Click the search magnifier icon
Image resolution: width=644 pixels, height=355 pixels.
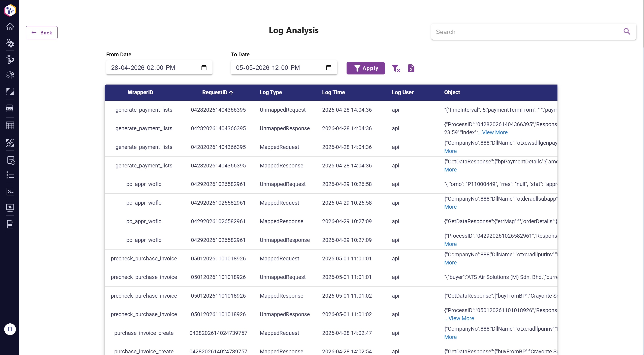click(x=627, y=32)
